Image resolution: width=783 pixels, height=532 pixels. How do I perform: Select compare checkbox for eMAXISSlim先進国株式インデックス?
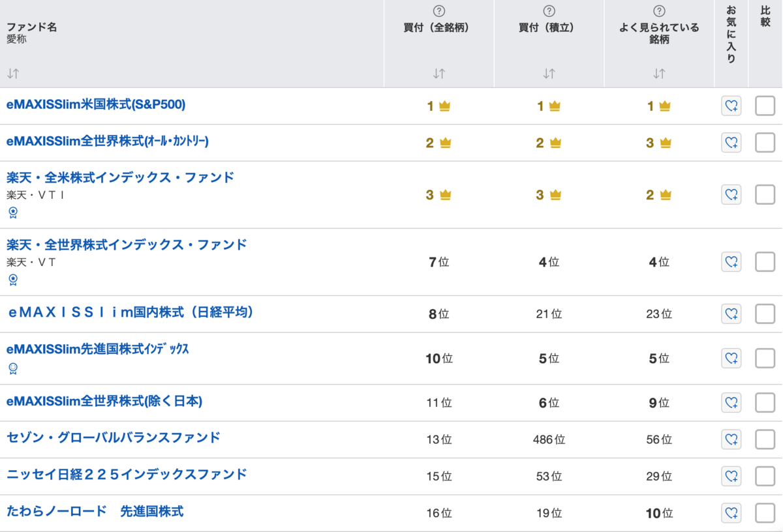(x=765, y=358)
